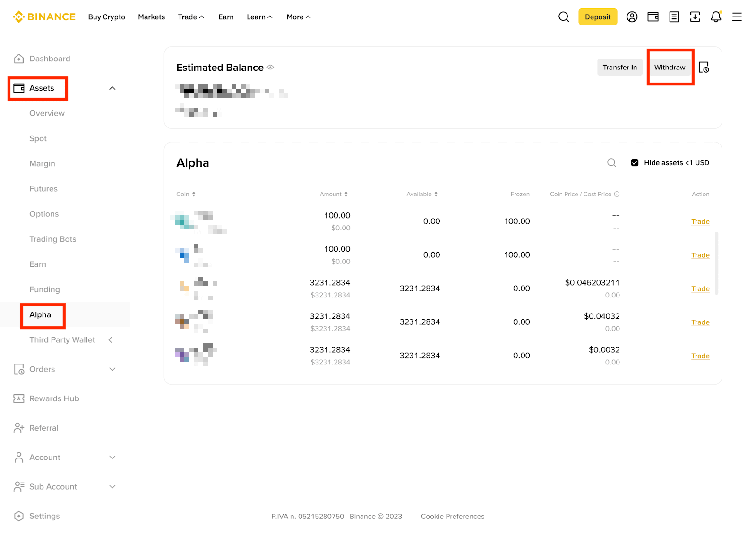Screen dimensions: 756x534
Task: Sort table by Amount column
Action: pos(334,194)
